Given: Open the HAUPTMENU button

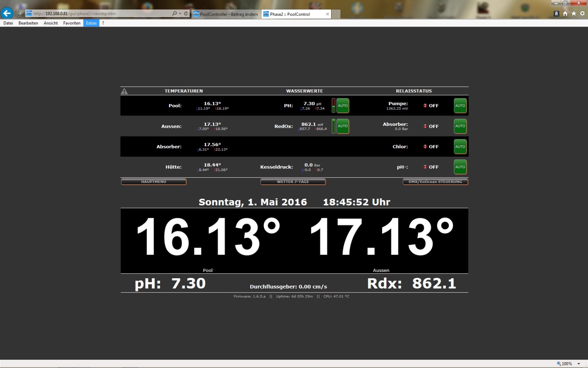Looking at the screenshot, I should click(154, 182).
